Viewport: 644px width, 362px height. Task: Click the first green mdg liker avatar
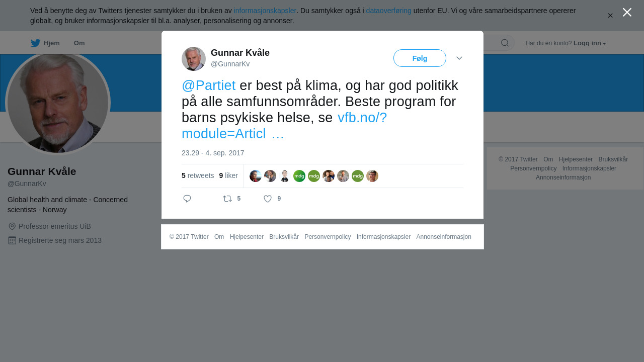pos(299,176)
